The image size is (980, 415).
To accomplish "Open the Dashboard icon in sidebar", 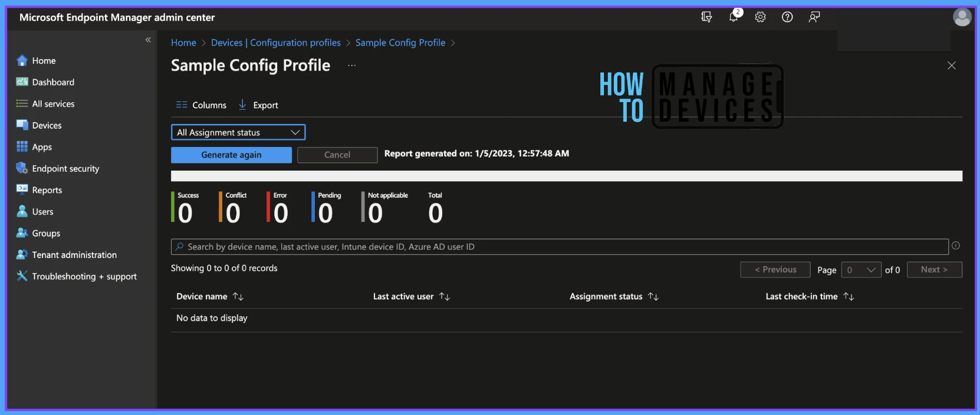I will 22,82.
